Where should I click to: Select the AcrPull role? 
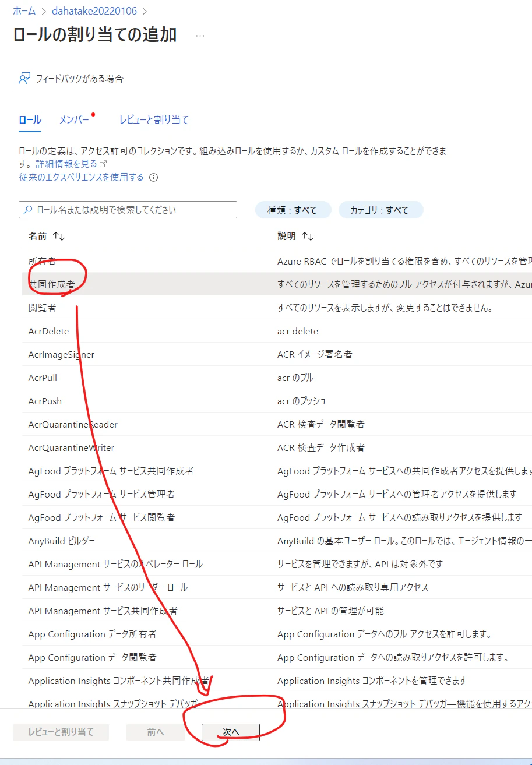pyautogui.click(x=277, y=378)
